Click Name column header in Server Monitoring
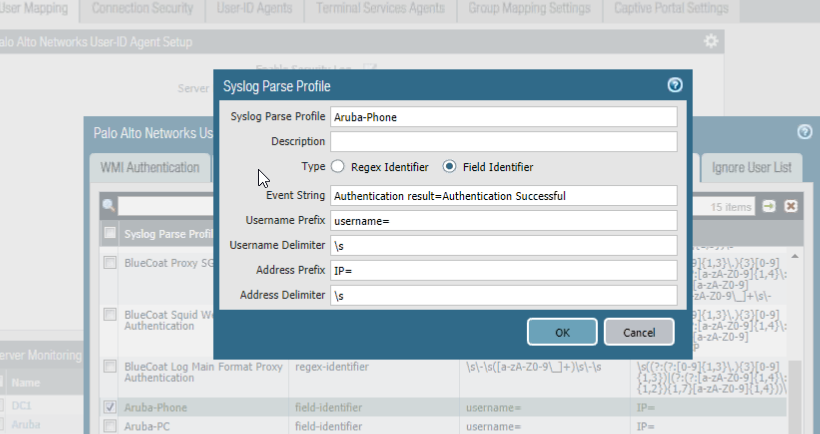 click(26, 383)
